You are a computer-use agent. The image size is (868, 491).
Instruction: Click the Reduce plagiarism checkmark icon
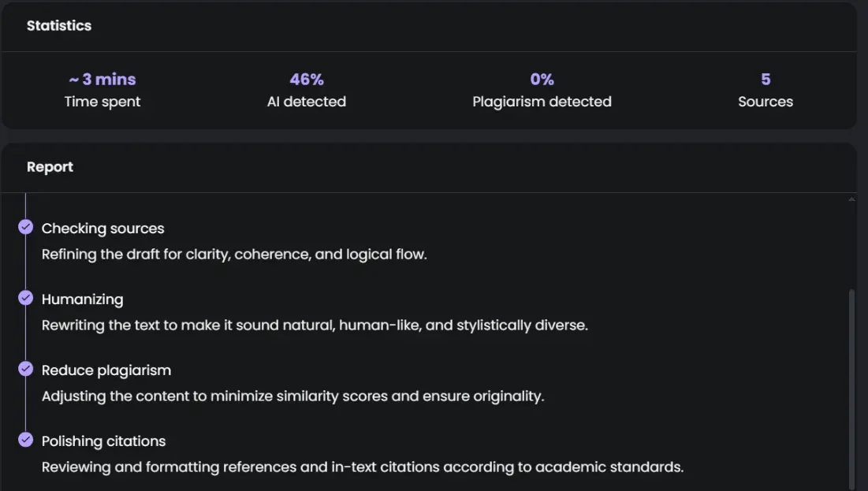point(26,369)
